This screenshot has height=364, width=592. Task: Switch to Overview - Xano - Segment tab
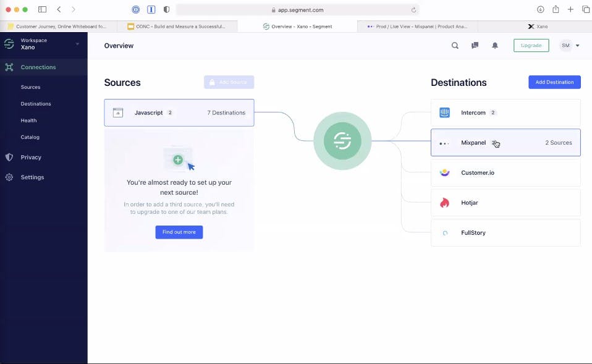coord(297,27)
